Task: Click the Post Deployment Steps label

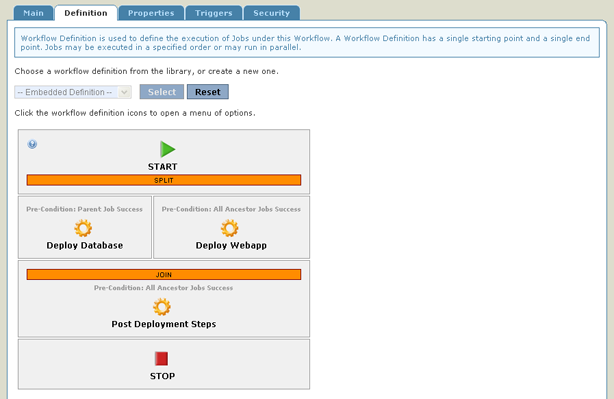Action: click(x=164, y=324)
